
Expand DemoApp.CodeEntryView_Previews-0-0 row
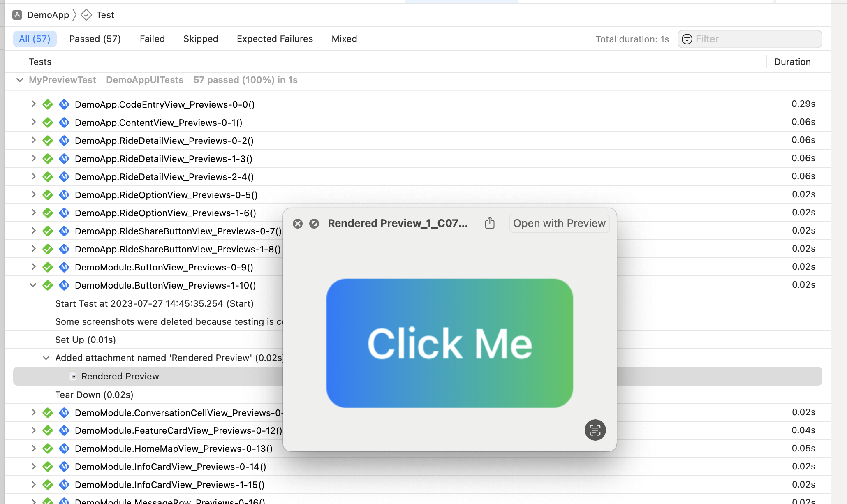[34, 104]
